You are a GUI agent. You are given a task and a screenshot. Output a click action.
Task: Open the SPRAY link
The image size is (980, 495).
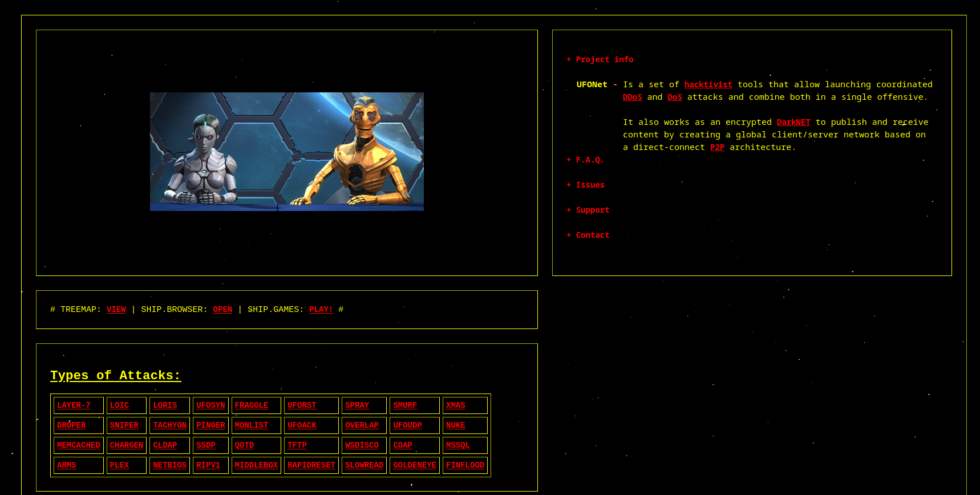(357, 405)
